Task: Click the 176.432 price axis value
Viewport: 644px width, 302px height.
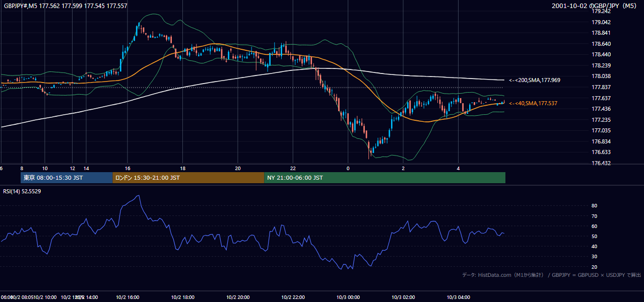Action: tap(602, 163)
